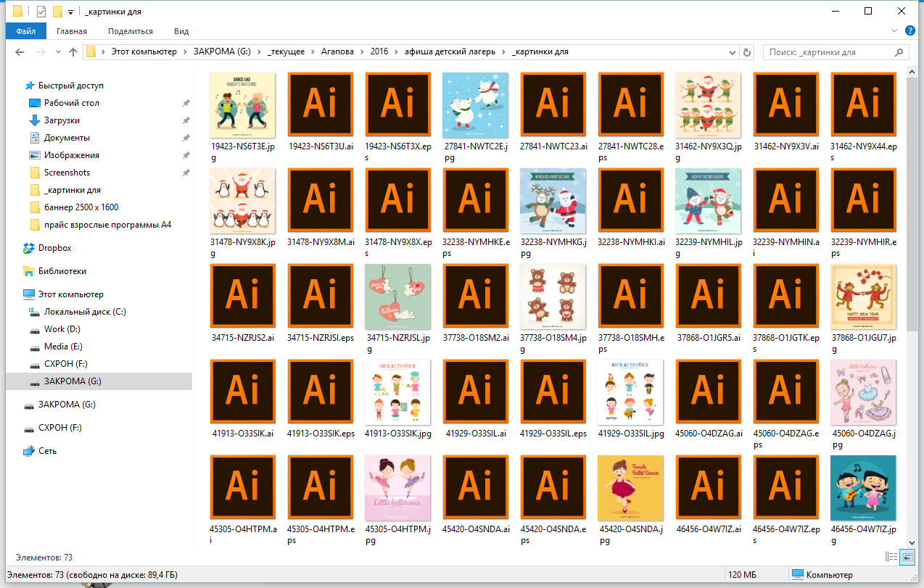The image size is (924, 588).
Task: Switch to large thumbnails view layout
Action: (x=907, y=558)
